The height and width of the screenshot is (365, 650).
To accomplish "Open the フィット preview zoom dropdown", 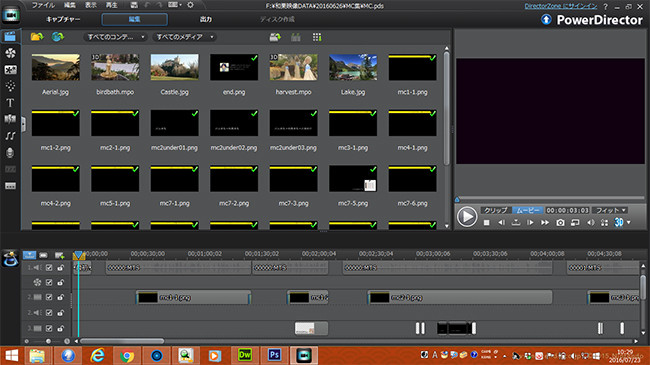I will tap(610, 210).
